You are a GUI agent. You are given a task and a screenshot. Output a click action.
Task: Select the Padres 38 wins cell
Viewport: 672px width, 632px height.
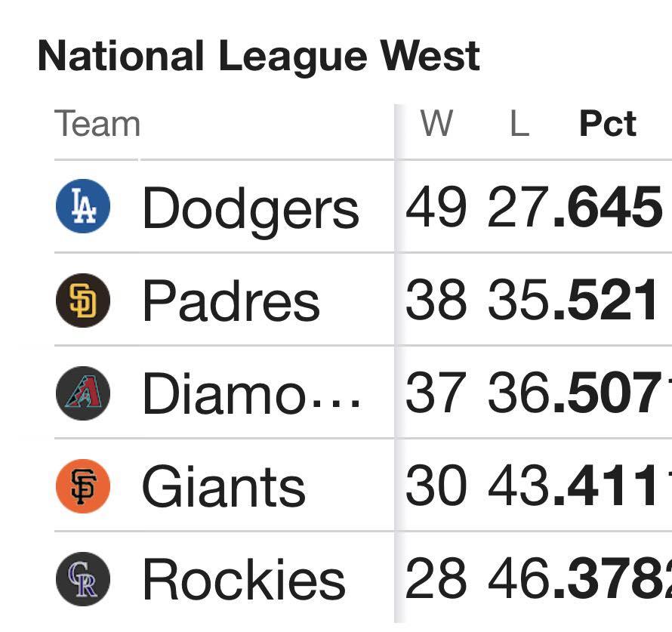[436, 300]
